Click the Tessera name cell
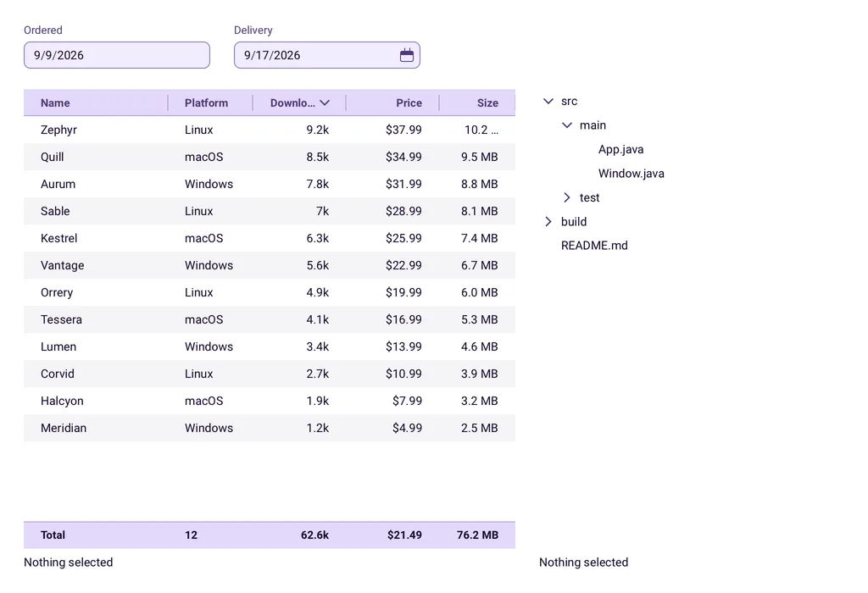Image resolution: width=868 pixels, height=593 pixels. point(61,319)
